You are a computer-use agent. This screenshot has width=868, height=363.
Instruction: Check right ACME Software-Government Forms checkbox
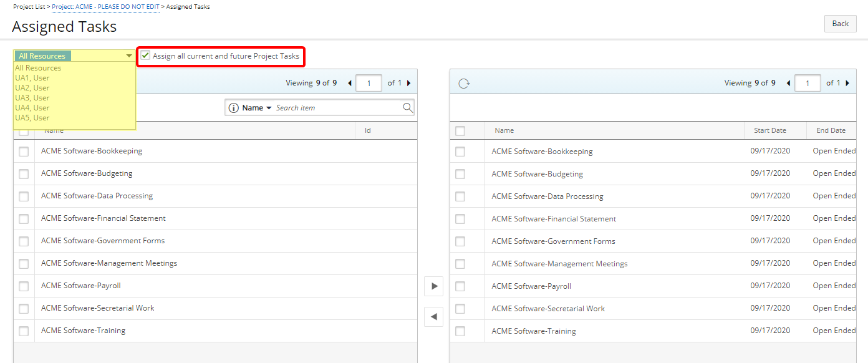(460, 241)
